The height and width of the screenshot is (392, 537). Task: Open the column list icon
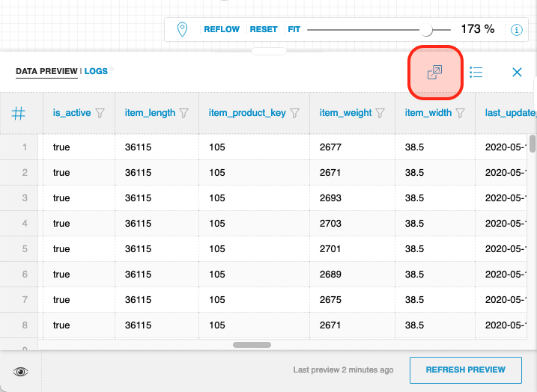(476, 72)
